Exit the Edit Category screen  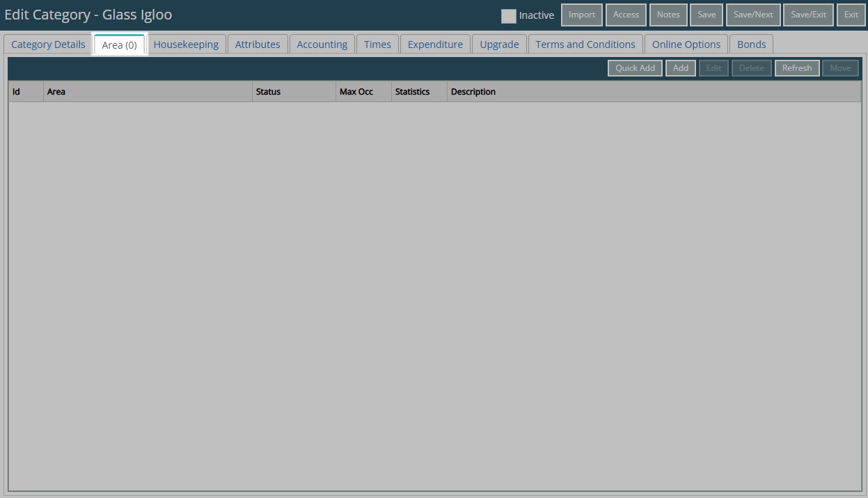pyautogui.click(x=851, y=15)
